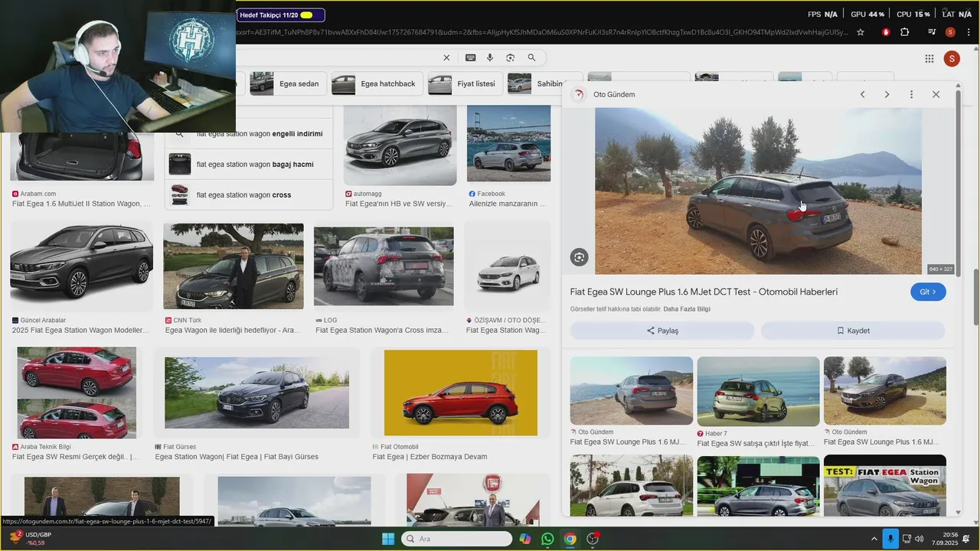980x551 pixels.
Task: Open the large preview image of grey Egea
Action: (758, 191)
